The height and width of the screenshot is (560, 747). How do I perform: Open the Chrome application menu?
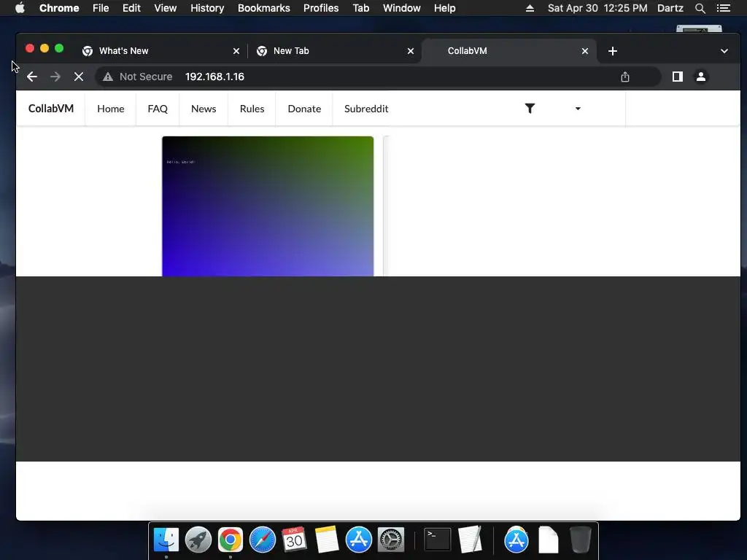[59, 8]
